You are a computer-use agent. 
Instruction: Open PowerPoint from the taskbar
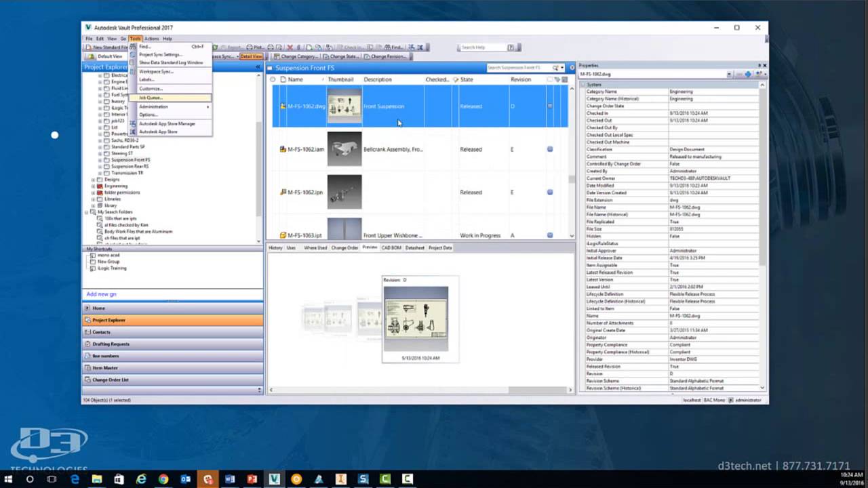252,479
